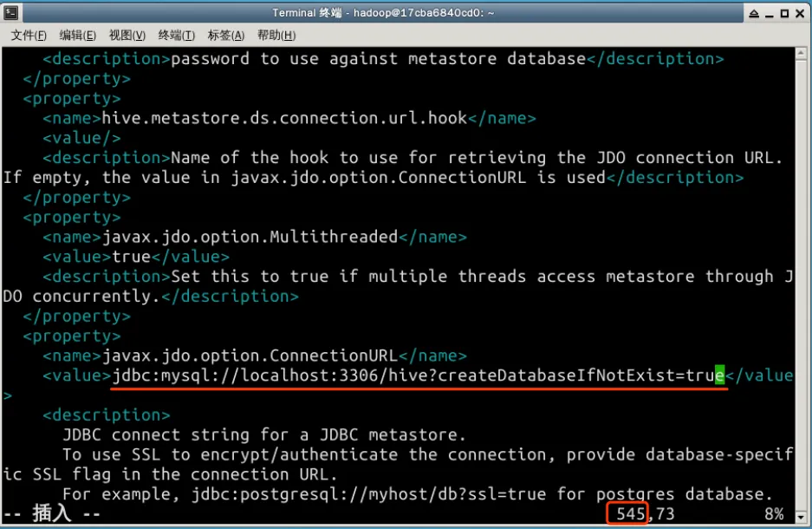This screenshot has width=812, height=529.
Task: Click the green cursor at end of true
Action: [720, 376]
